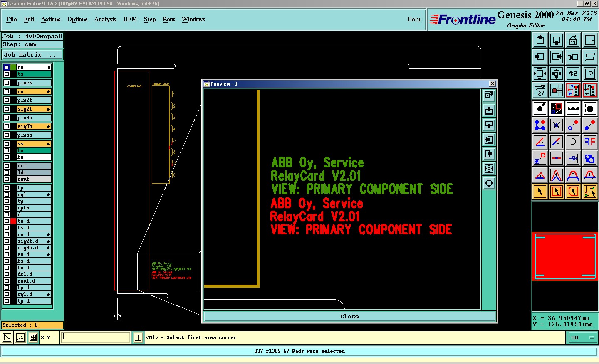
Task: Toggle the checkbox for layer plncs
Action: point(7,83)
